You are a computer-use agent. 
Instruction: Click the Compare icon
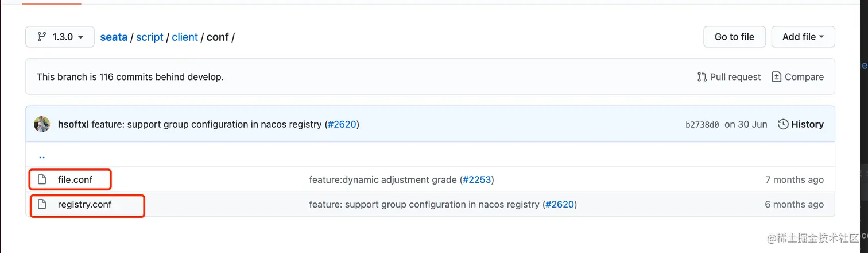click(x=777, y=77)
